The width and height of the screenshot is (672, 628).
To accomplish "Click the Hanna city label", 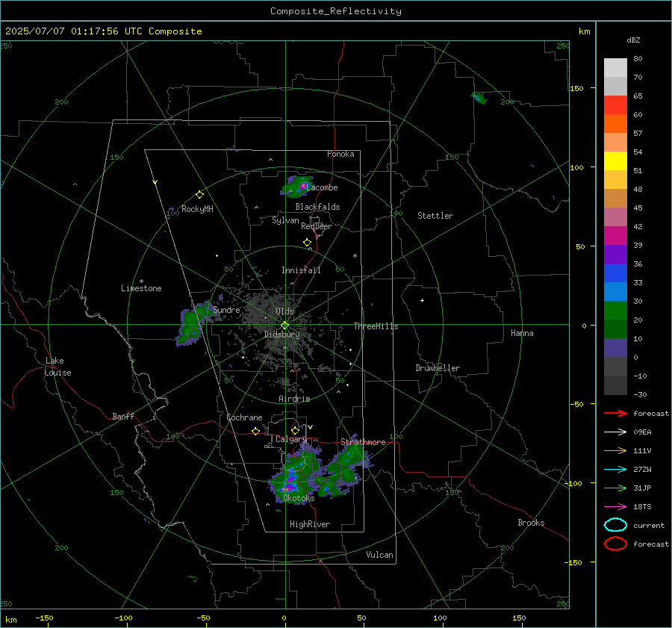I will [522, 333].
